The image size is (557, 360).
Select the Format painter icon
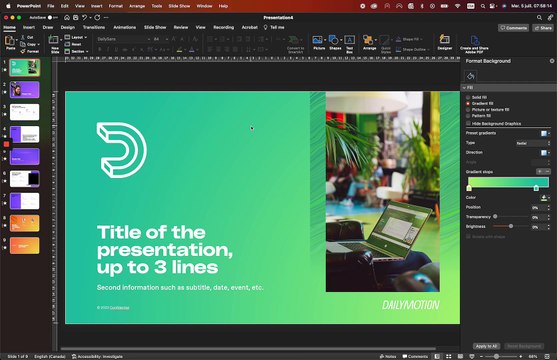(x=23, y=51)
